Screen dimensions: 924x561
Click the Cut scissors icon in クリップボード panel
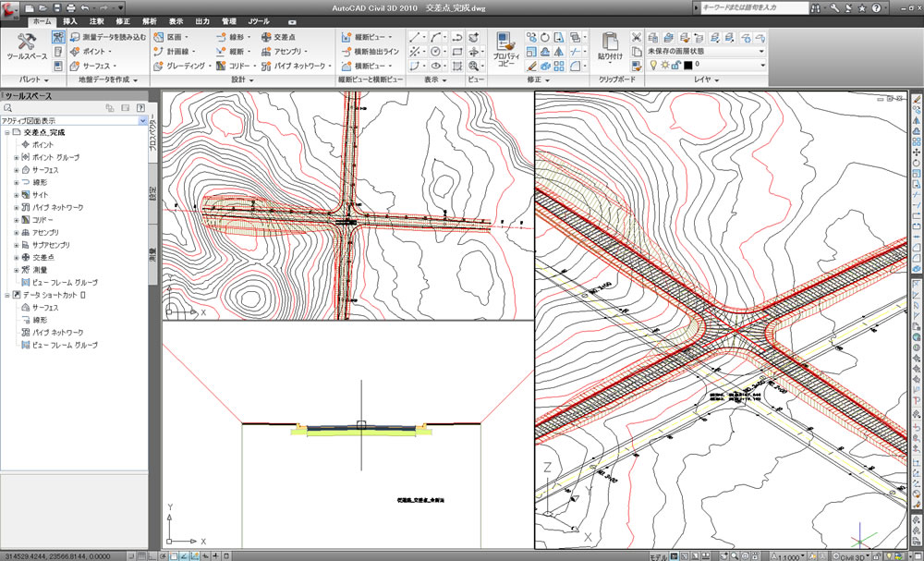tap(637, 37)
